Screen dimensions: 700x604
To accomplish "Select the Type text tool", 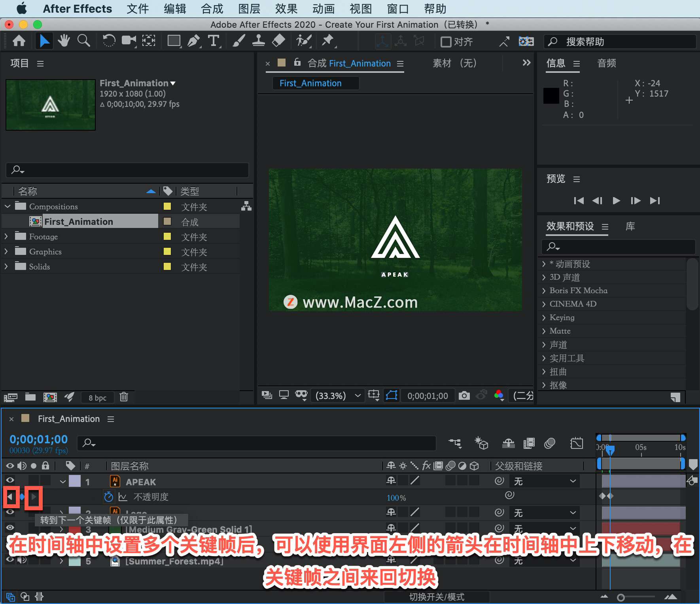I will 214,41.
